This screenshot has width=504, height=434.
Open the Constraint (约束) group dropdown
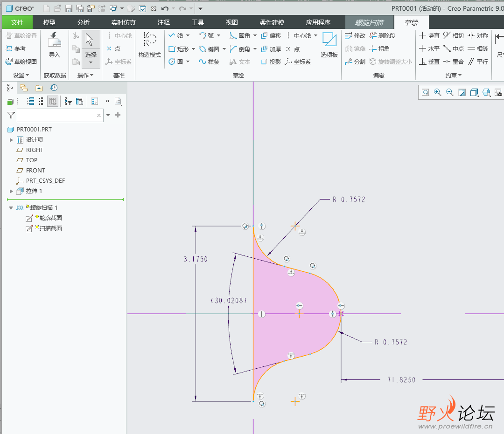click(453, 75)
